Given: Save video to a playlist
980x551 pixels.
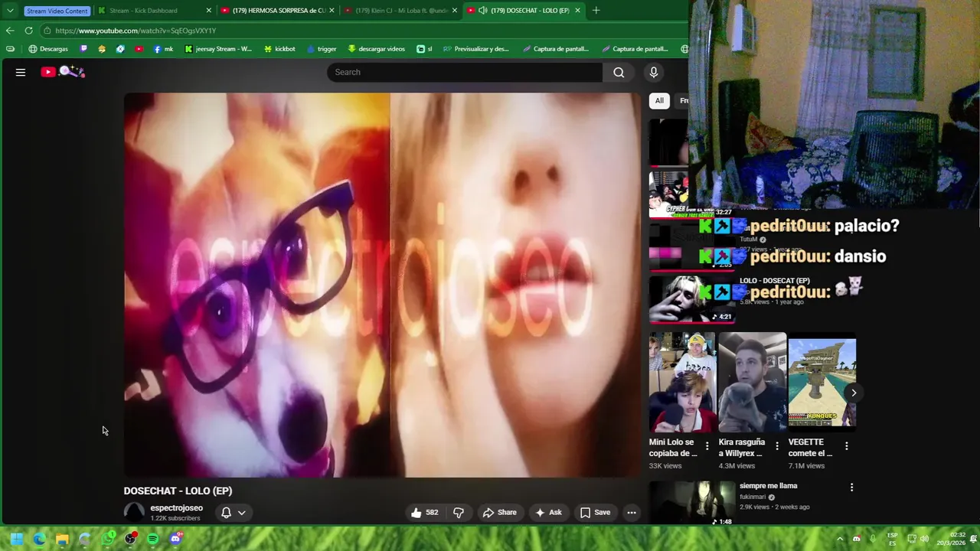Looking at the screenshot, I should coord(595,513).
